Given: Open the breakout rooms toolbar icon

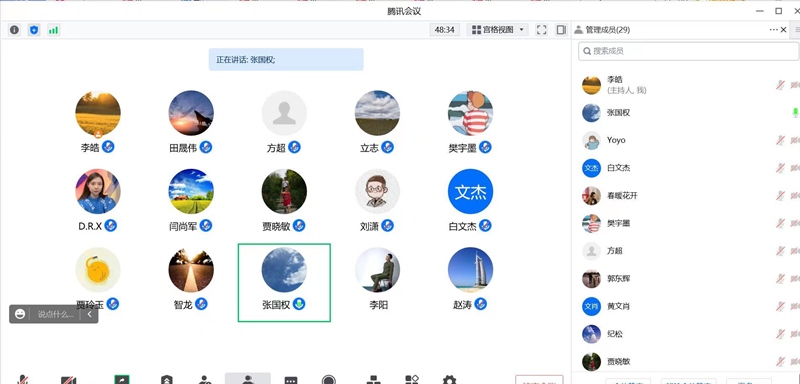Looking at the screenshot, I should click(373, 379).
